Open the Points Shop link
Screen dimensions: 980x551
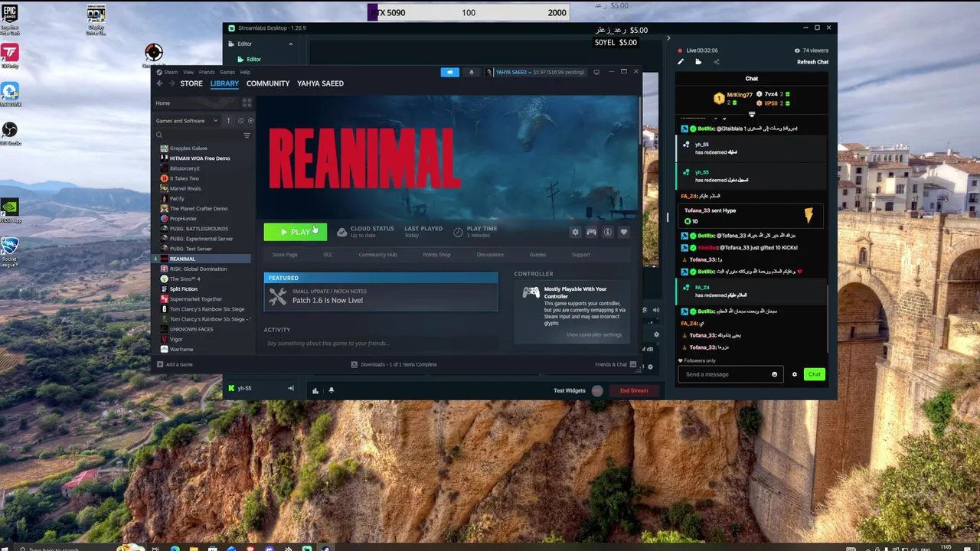(436, 255)
